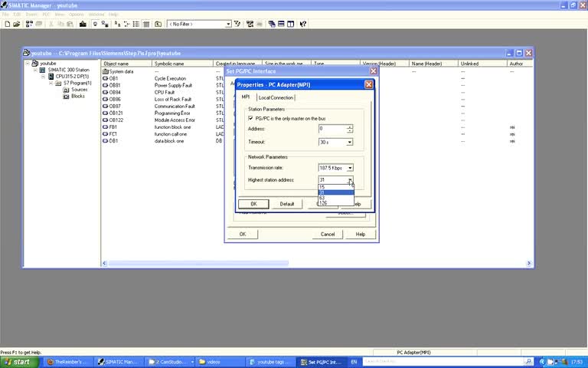588x368 pixels.
Task: Select CPU315-2 DP(1) in the tree
Action: click(x=72, y=76)
